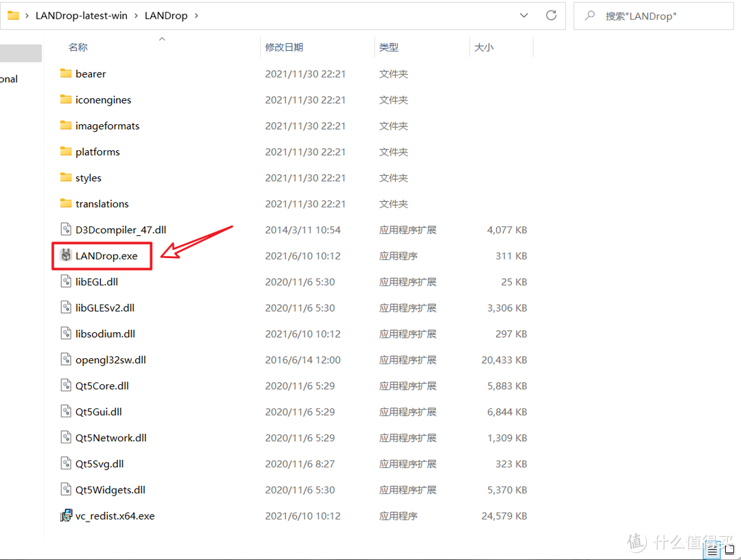
Task: Select the libEGL.dll file name
Action: [97, 281]
